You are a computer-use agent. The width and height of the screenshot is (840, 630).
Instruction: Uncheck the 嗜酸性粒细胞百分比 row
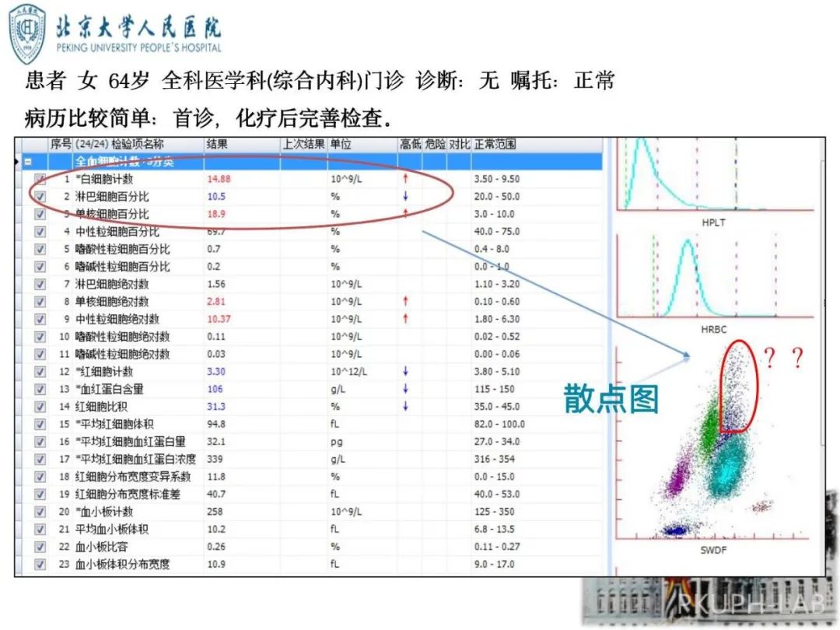[x=40, y=249]
